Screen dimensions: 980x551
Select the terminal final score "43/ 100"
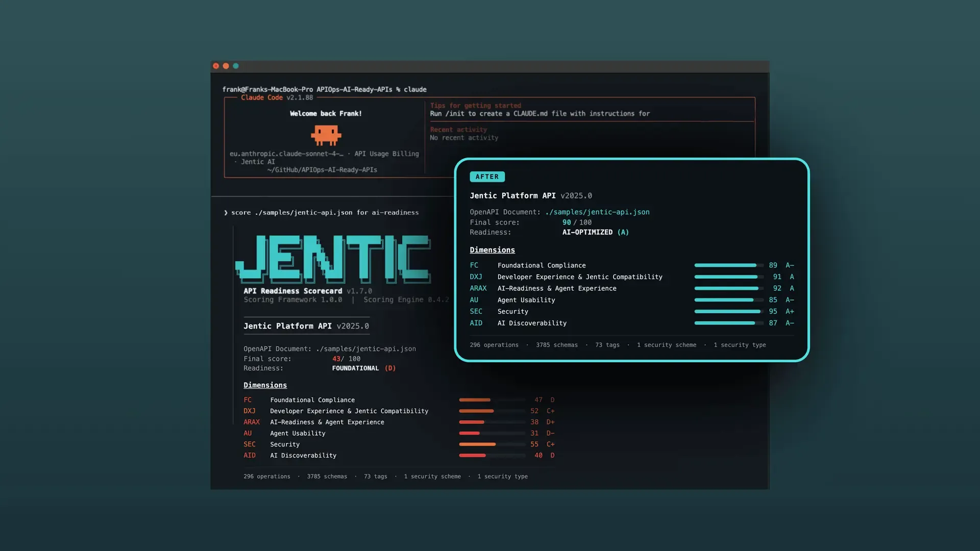click(x=347, y=359)
